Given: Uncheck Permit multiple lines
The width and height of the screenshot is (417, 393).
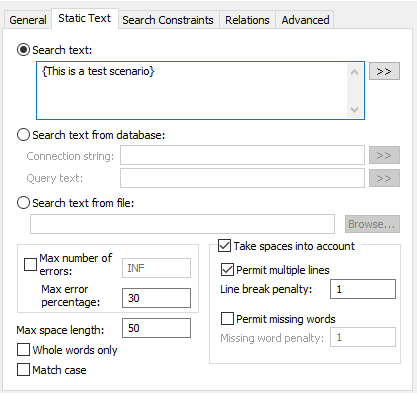Looking at the screenshot, I should click(227, 269).
